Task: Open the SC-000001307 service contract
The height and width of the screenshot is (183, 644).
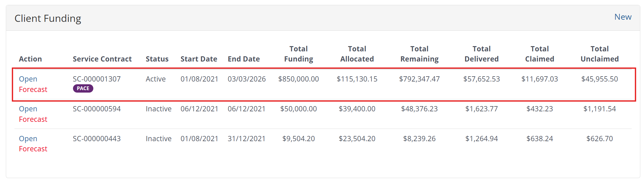Action: 28,79
